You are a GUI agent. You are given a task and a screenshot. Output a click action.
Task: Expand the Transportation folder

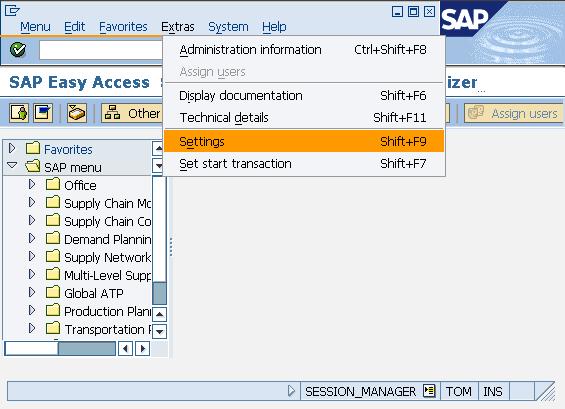point(32,328)
